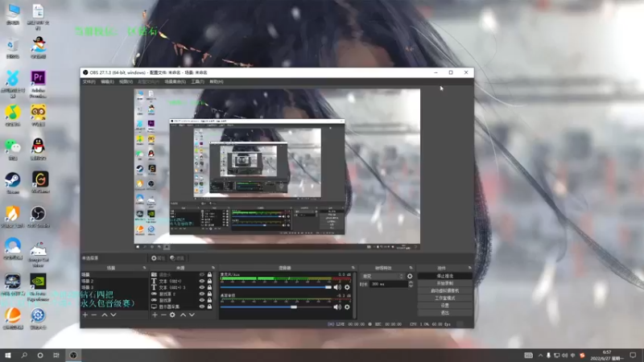The width and height of the screenshot is (644, 362).
Task: Pop out the Audio Mixer dock panel
Action: [x=353, y=268]
